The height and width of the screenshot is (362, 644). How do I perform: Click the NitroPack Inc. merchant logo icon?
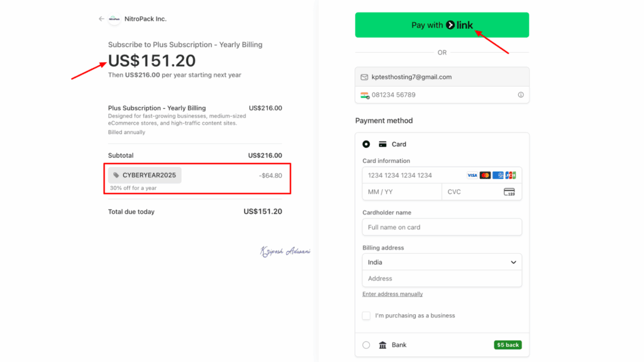(x=114, y=19)
